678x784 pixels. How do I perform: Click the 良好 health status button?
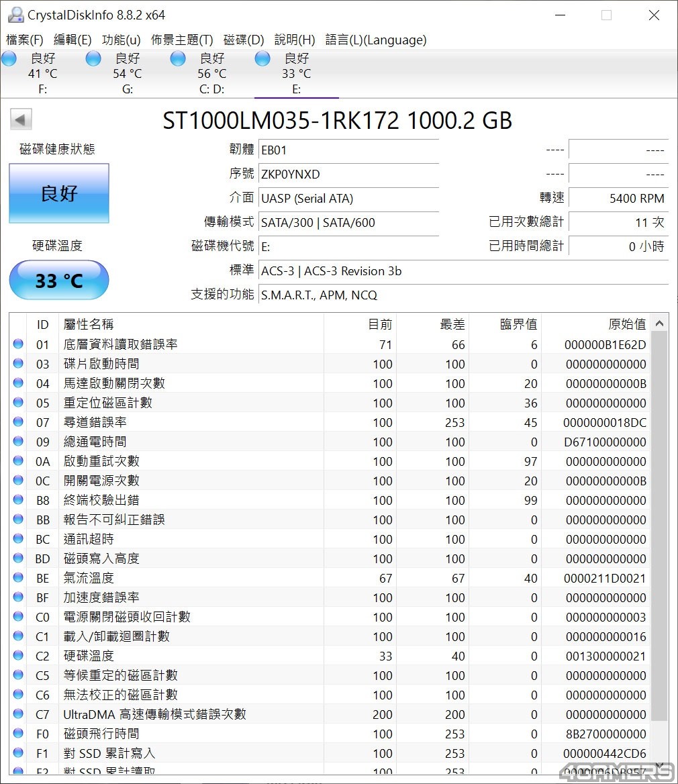59,193
